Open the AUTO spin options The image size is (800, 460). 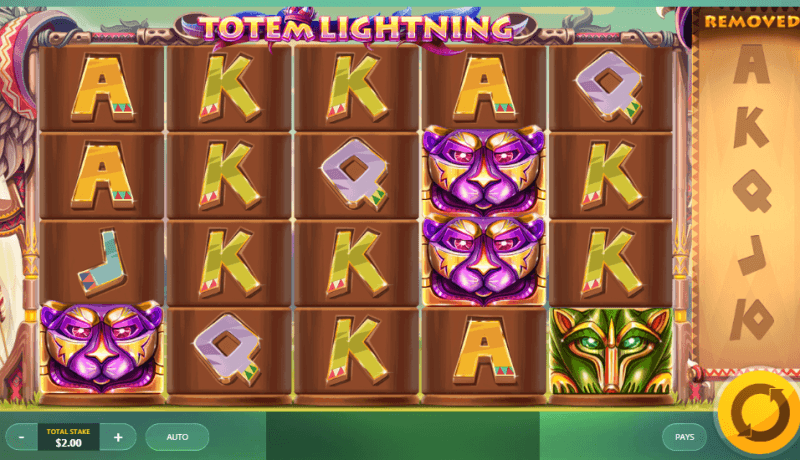point(177,437)
